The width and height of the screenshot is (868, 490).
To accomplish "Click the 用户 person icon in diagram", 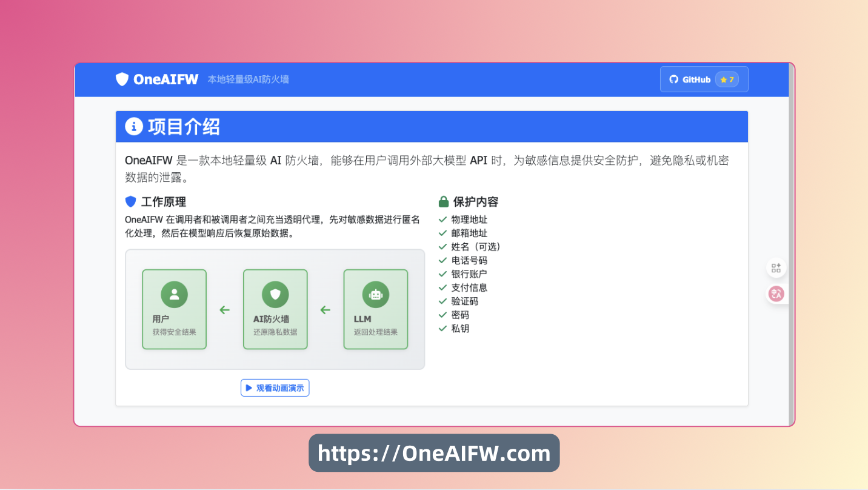I will [174, 295].
